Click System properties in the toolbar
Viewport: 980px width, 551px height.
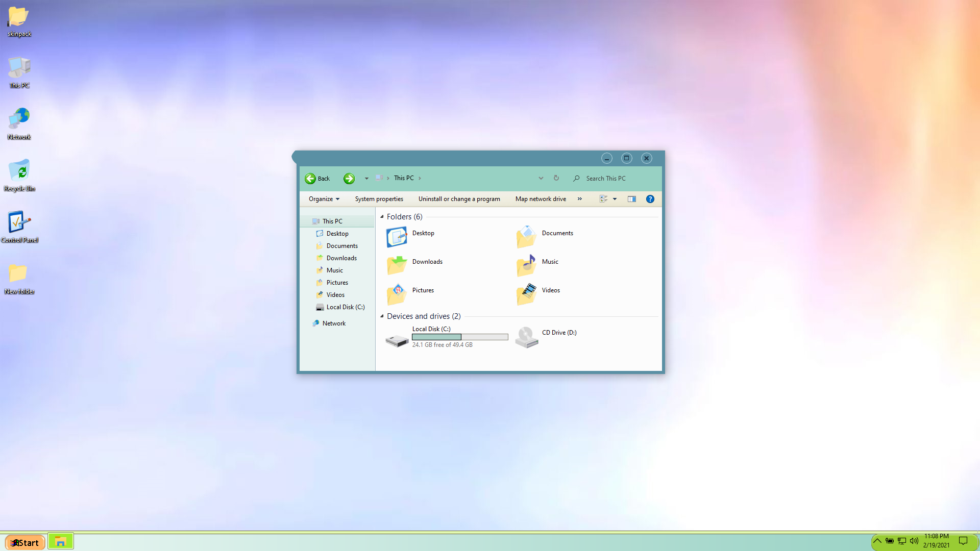379,199
